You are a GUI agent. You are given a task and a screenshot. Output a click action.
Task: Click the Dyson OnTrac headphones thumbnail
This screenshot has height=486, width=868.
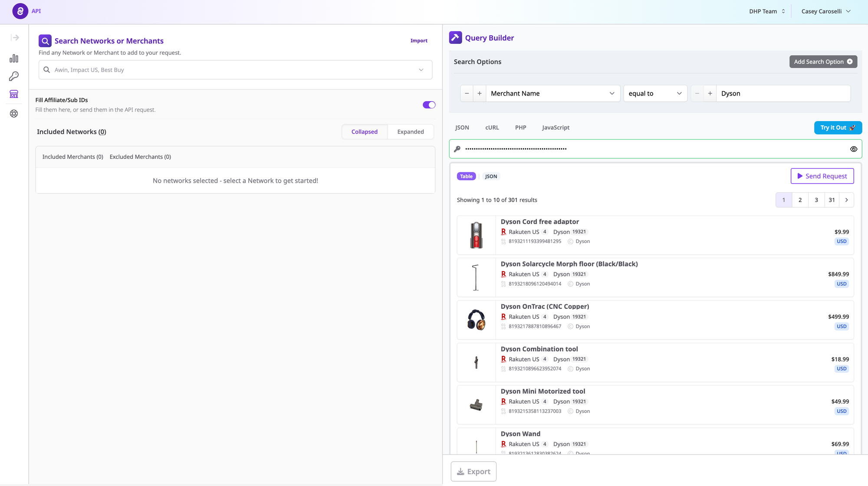pos(476,320)
